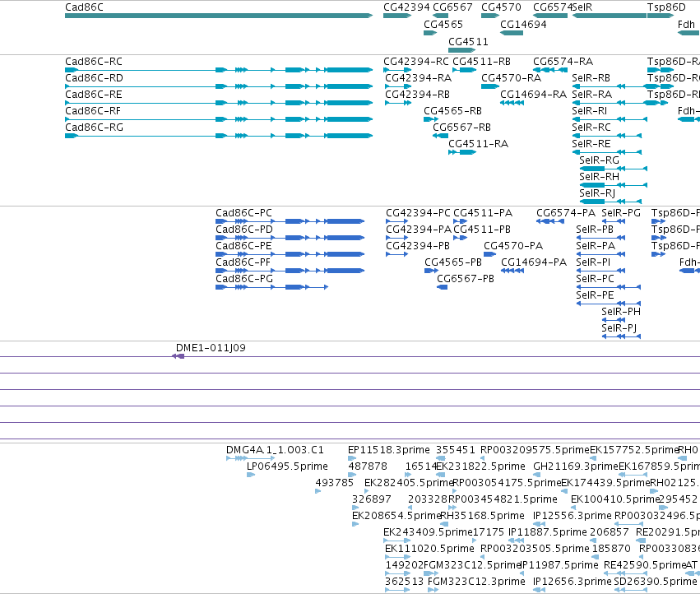Select the CG42394-RC transcript label

[x=416, y=62]
